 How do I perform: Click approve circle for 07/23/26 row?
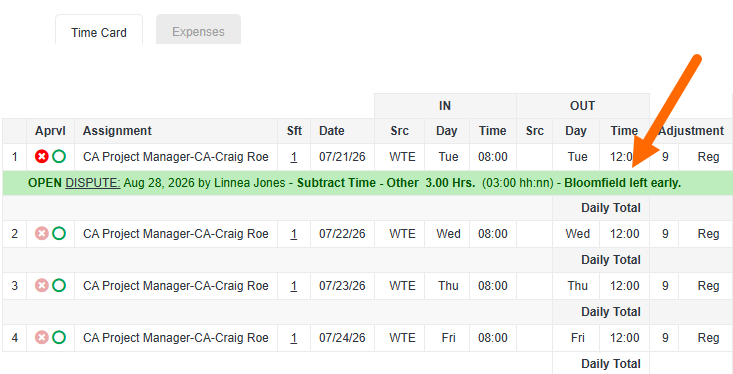point(59,285)
